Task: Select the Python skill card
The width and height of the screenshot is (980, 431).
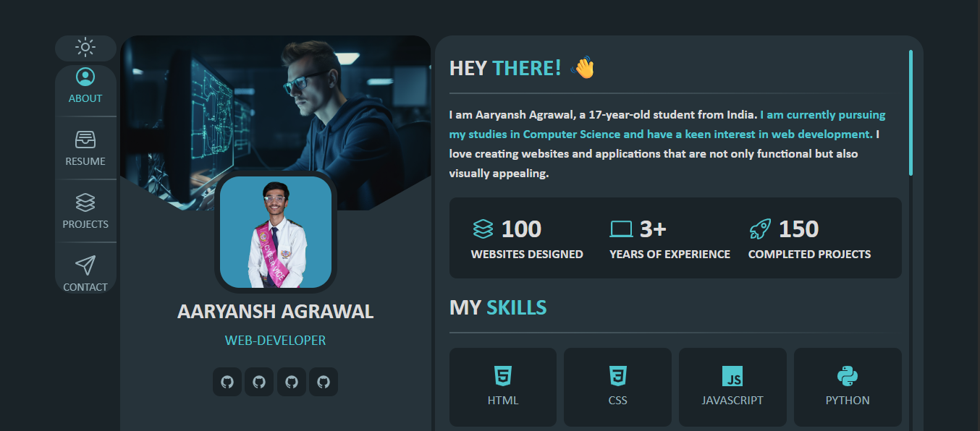Action: click(x=848, y=387)
